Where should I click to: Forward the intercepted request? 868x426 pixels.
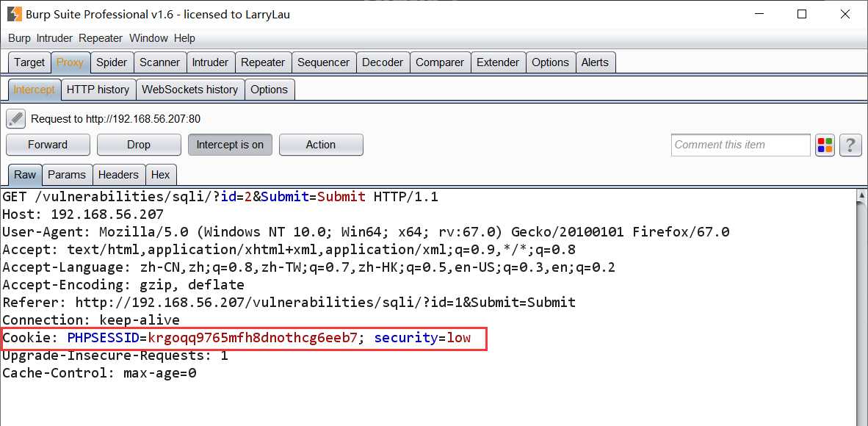coord(48,145)
